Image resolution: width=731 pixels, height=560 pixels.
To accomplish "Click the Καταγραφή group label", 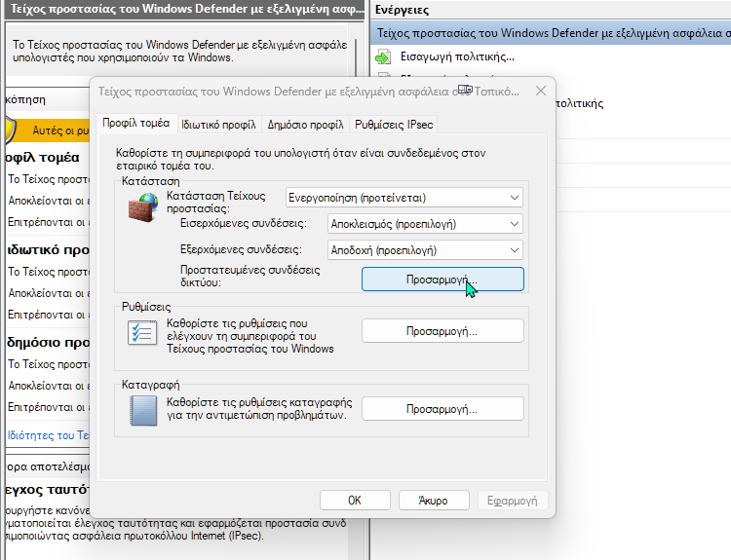I will click(150, 385).
